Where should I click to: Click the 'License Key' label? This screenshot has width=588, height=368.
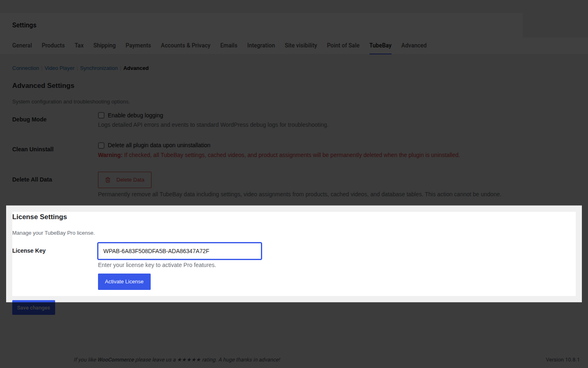click(x=29, y=251)
